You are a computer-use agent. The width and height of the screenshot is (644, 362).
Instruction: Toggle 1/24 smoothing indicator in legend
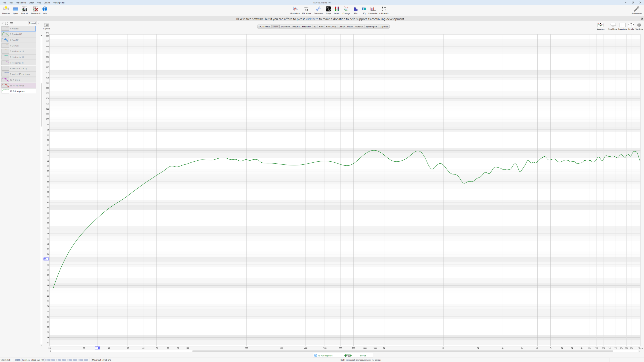point(348,355)
